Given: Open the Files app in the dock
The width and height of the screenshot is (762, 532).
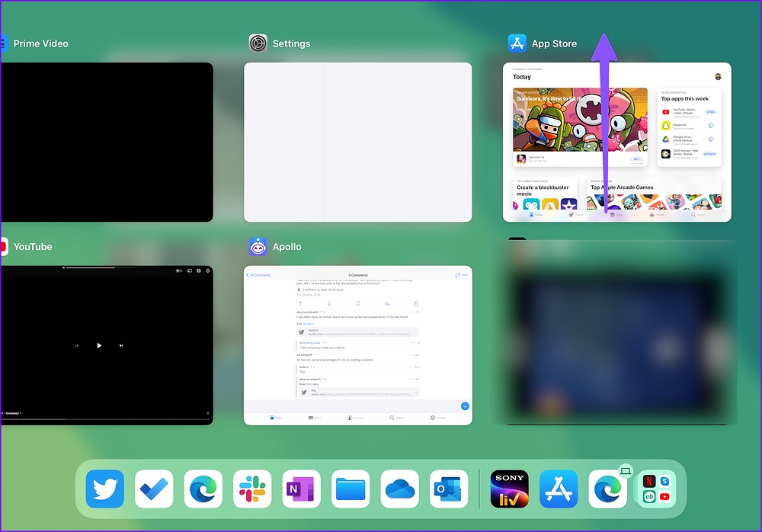Looking at the screenshot, I should click(351, 489).
